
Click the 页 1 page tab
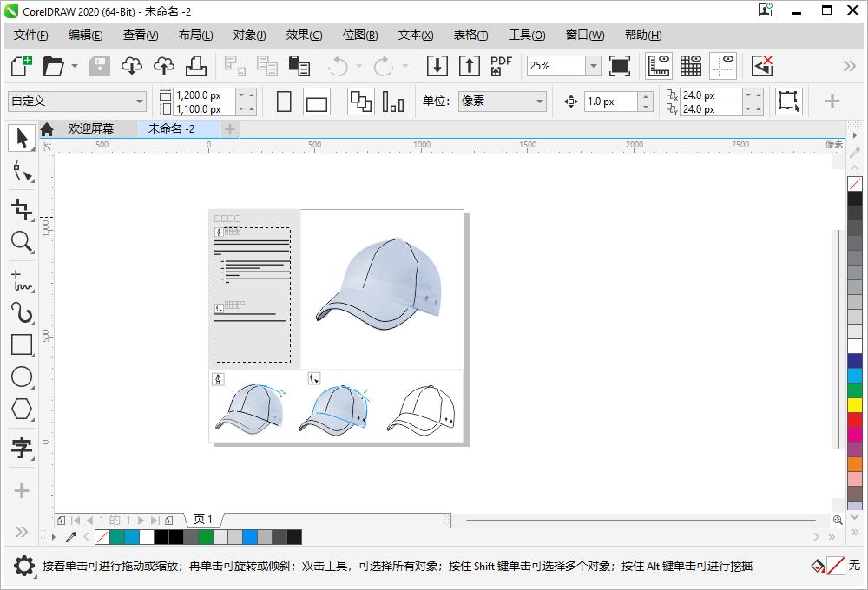click(x=203, y=520)
